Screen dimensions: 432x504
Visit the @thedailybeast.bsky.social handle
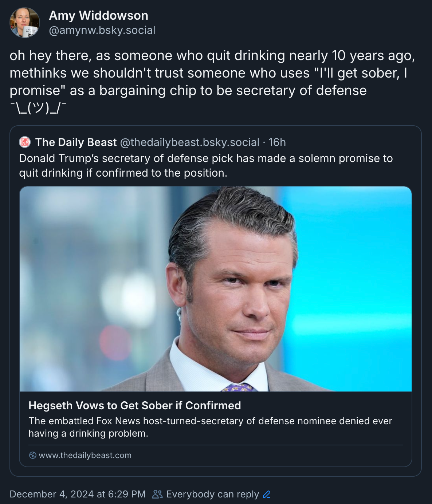pos(190,142)
